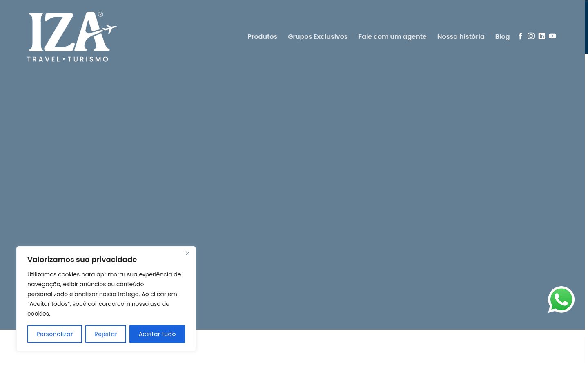Screen dimensions: 588x368
Task: Open the Nossa história page
Action: [x=461, y=36]
